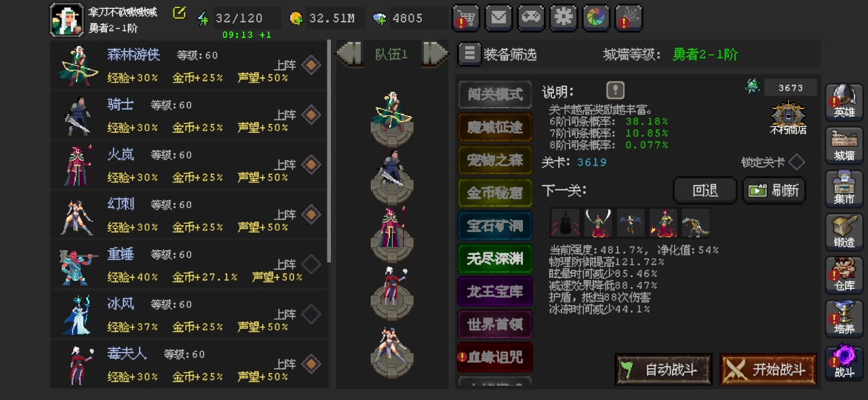Click the 开始战斗 button
Screen dimensions: 868x400
tap(768, 369)
